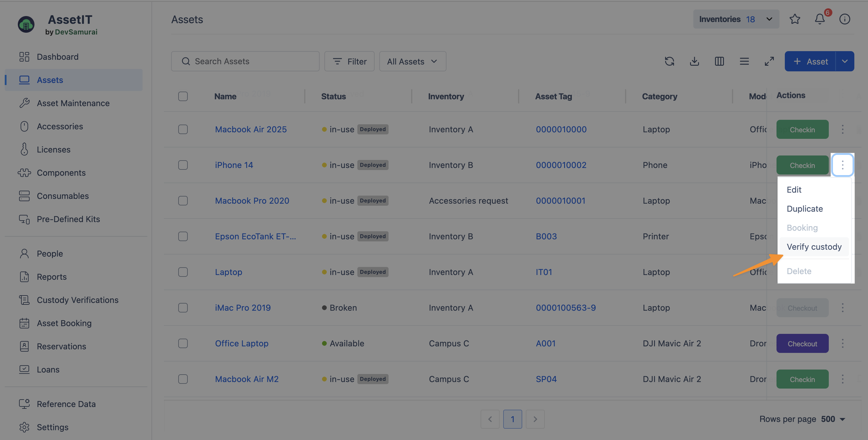Open the column settings icon

719,61
